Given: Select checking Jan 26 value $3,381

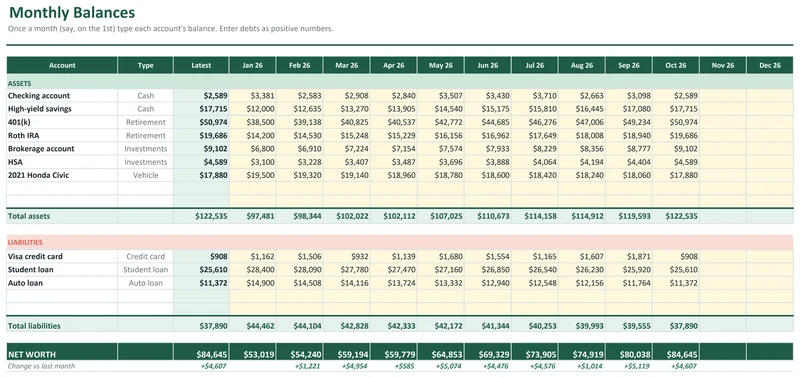Looking at the screenshot, I should point(253,96).
